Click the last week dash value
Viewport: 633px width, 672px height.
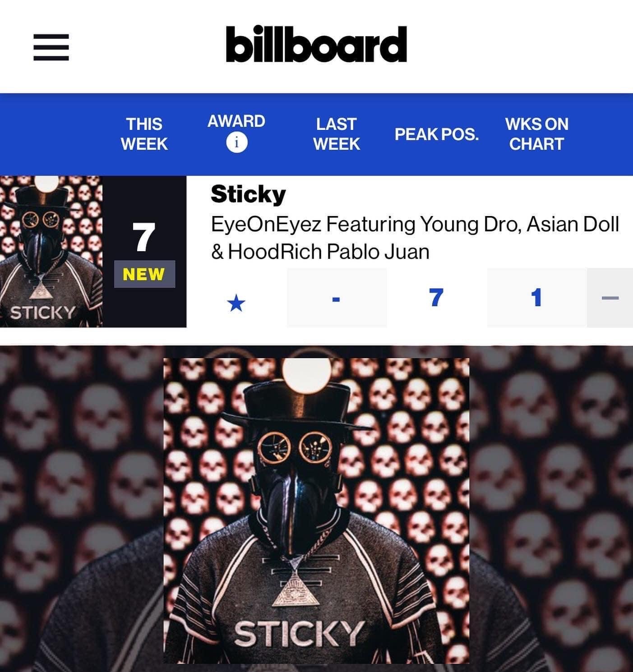337,298
